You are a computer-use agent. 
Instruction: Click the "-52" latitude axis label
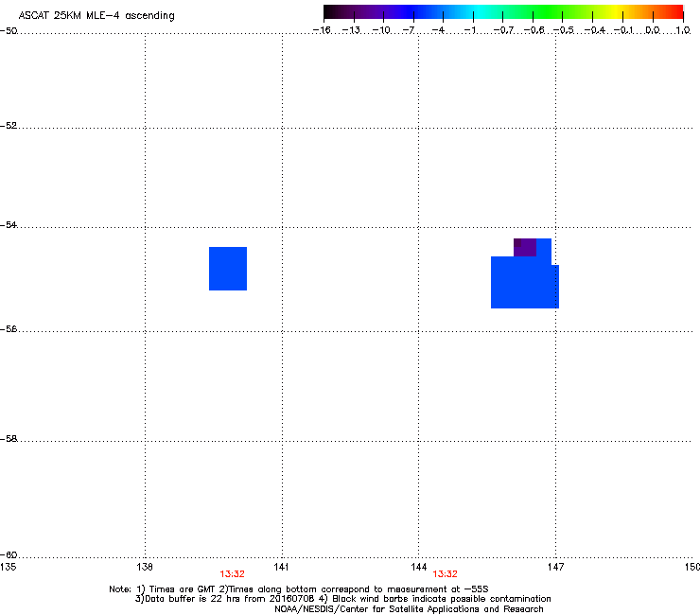9,126
